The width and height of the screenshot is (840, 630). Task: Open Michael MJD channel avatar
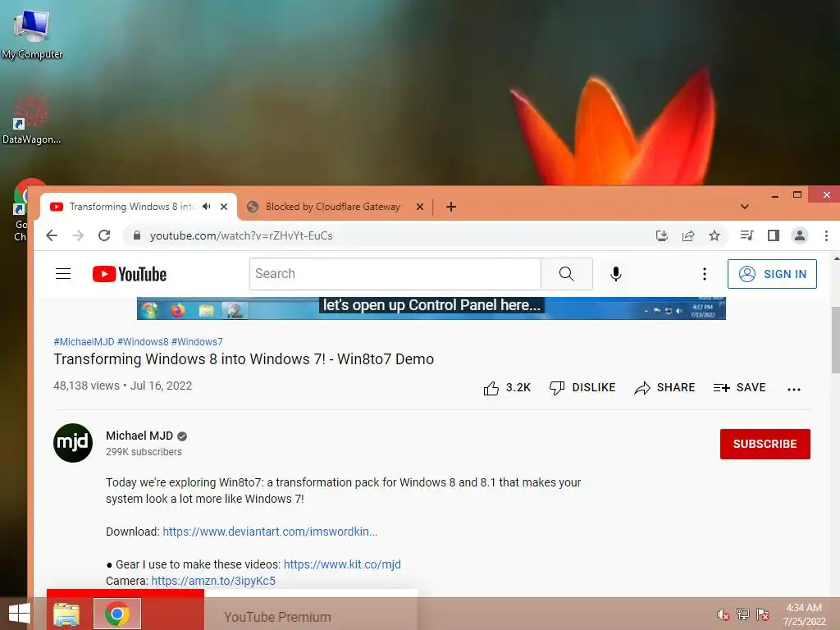click(73, 443)
